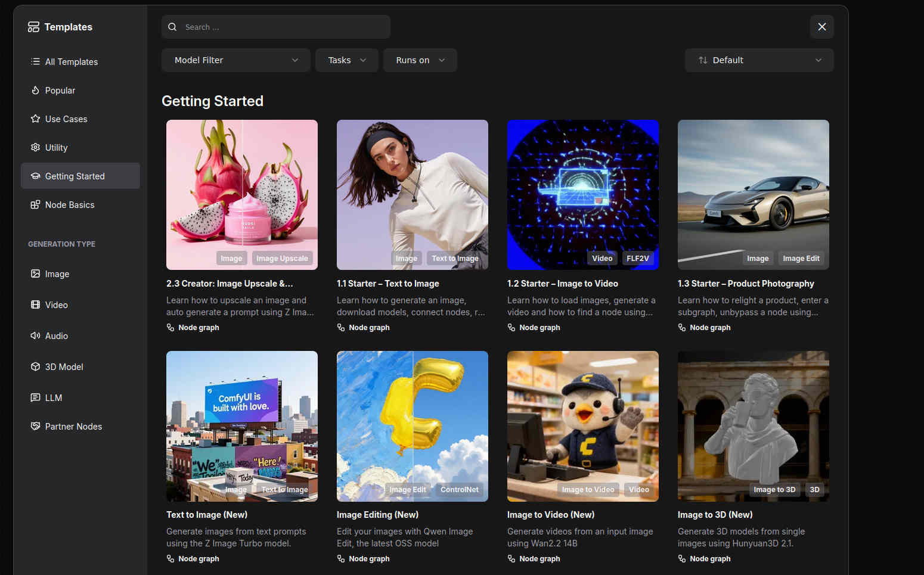Screen dimensions: 924x575
Task: Expand the Model Filter dropdown
Action: (235, 60)
